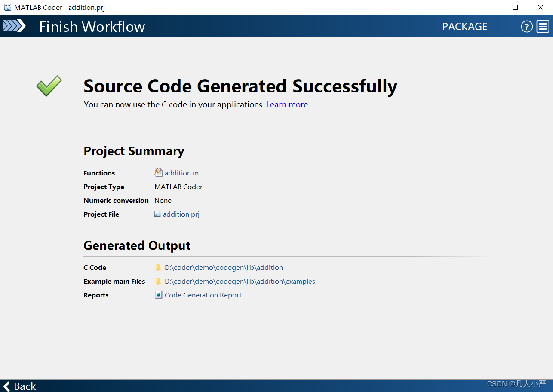The height and width of the screenshot is (392, 553).
Task: Click the addition.m function file icon
Action: pos(159,173)
